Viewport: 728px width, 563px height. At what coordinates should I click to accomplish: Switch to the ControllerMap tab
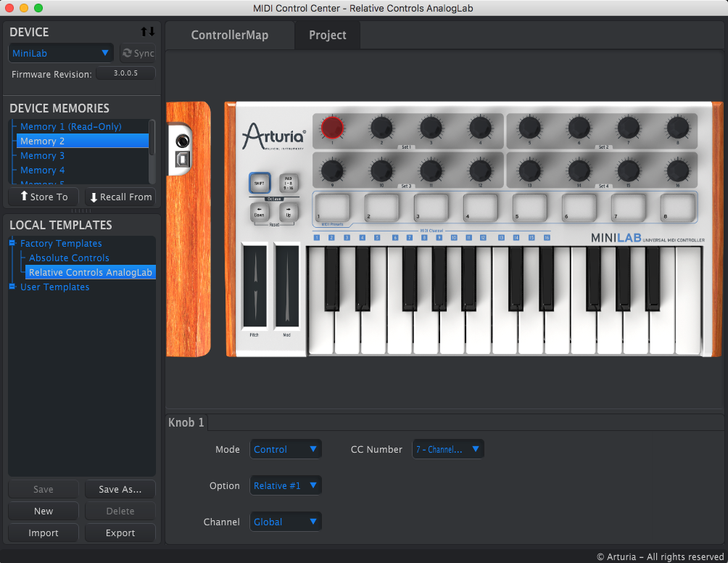tap(230, 36)
